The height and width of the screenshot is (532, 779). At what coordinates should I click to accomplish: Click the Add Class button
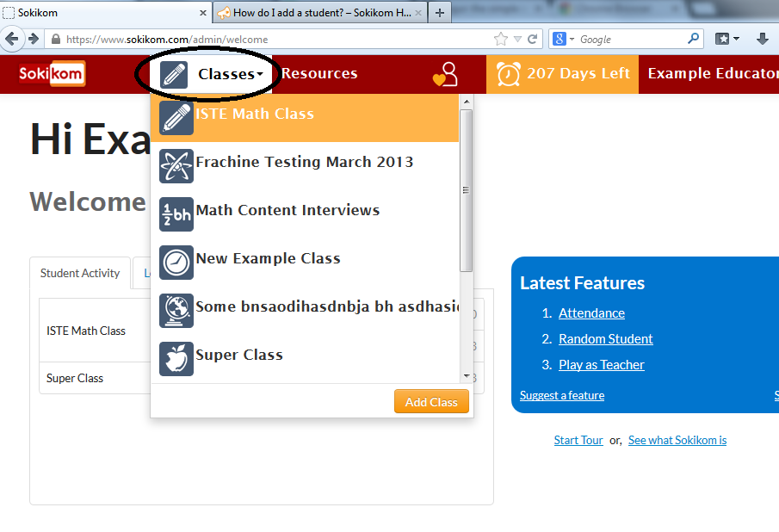tap(431, 401)
